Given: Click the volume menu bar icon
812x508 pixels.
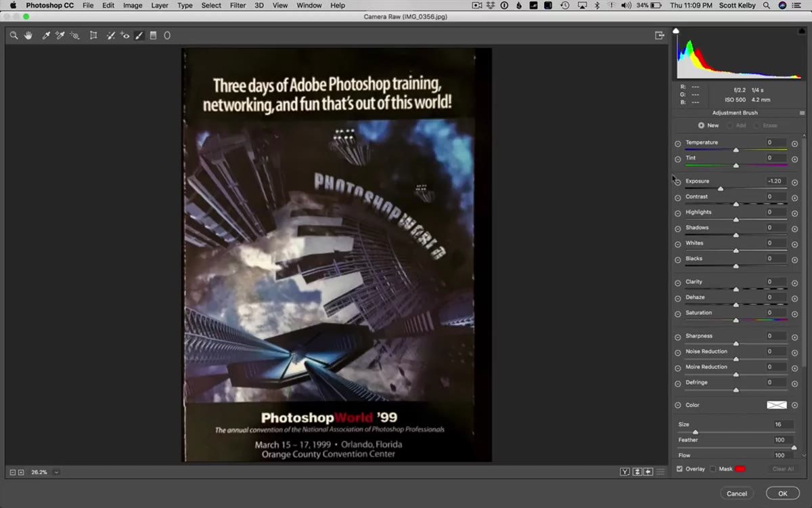Looking at the screenshot, I should pos(625,5).
